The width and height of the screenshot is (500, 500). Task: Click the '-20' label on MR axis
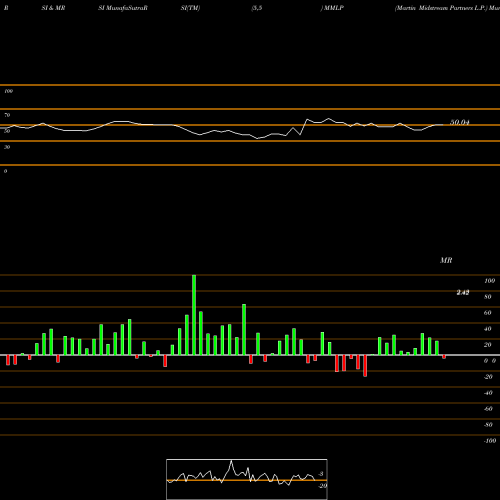[x=488, y=377]
